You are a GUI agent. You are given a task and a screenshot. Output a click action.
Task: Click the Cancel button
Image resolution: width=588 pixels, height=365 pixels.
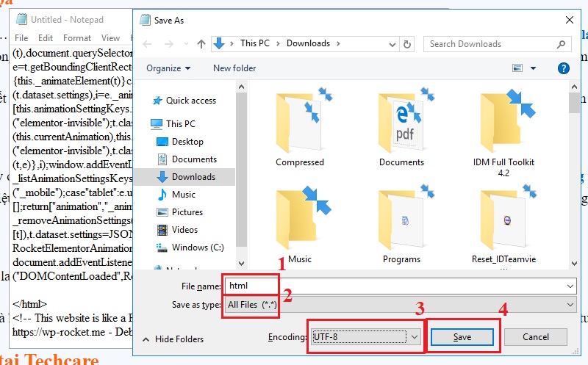pyautogui.click(x=536, y=337)
